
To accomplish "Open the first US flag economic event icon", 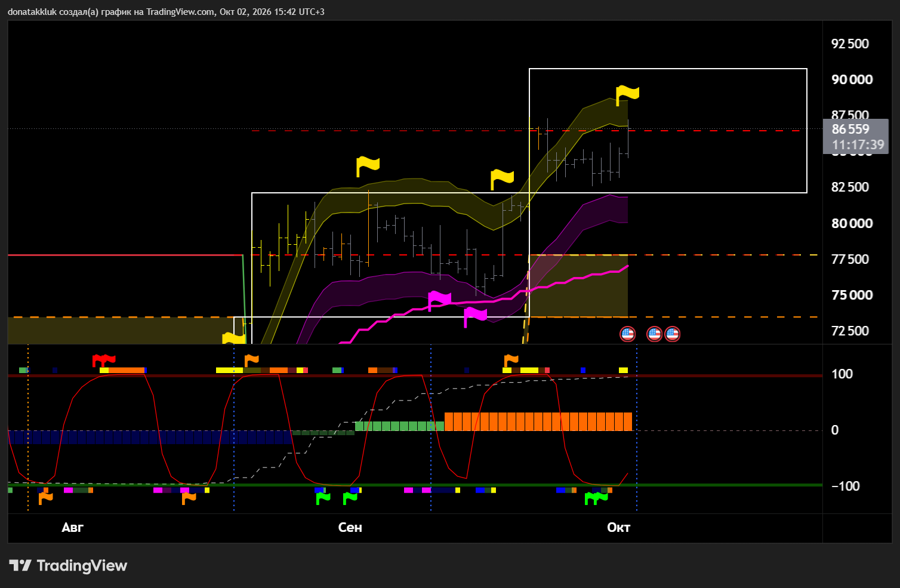I will (627, 334).
